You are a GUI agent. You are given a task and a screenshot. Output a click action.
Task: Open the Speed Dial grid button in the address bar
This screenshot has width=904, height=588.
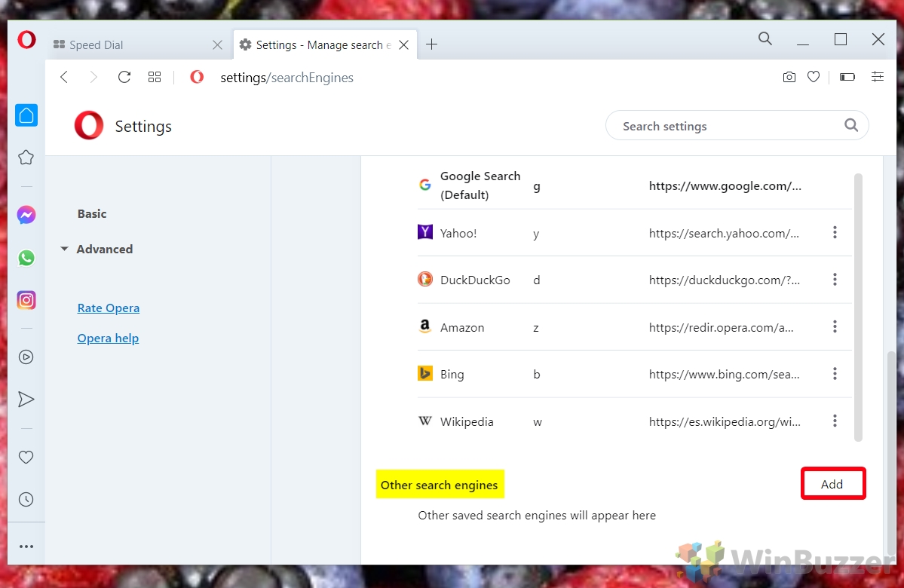(155, 77)
